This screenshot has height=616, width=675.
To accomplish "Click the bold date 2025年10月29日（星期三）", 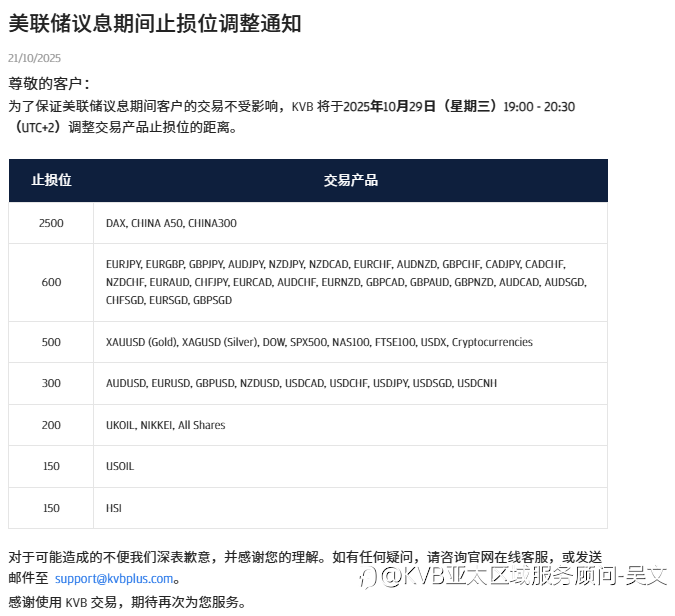I will click(423, 106).
